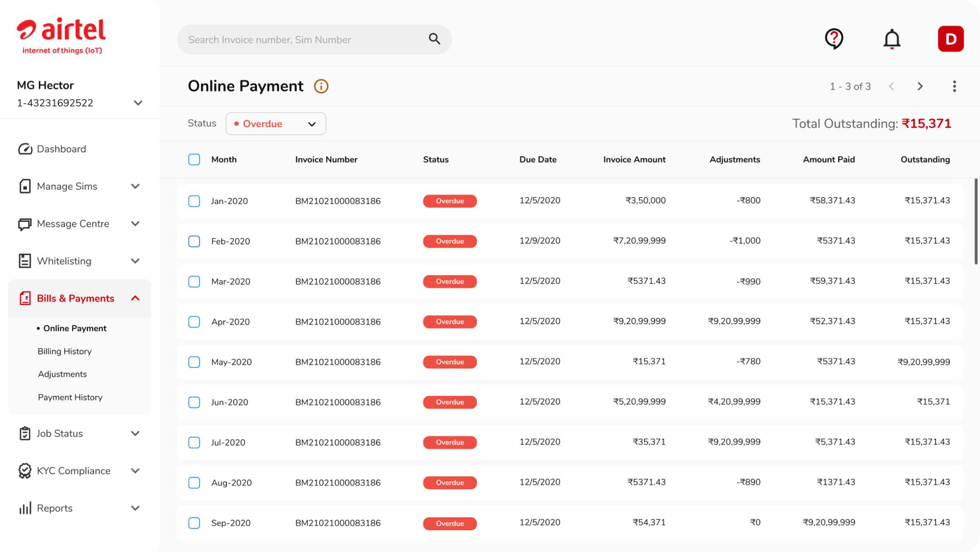Click the Bills & Payments invoice icon
980x552 pixels.
point(25,298)
